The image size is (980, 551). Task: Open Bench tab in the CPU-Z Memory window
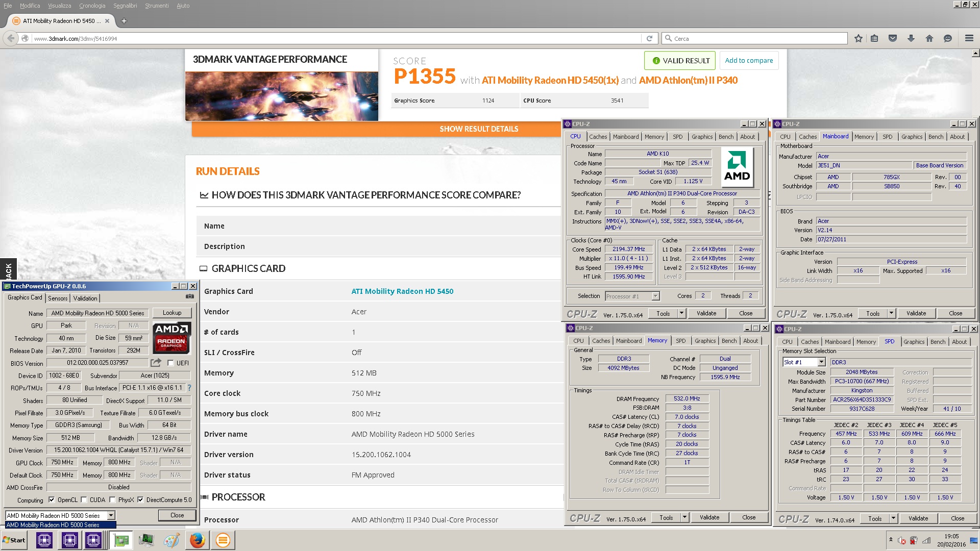coord(729,341)
